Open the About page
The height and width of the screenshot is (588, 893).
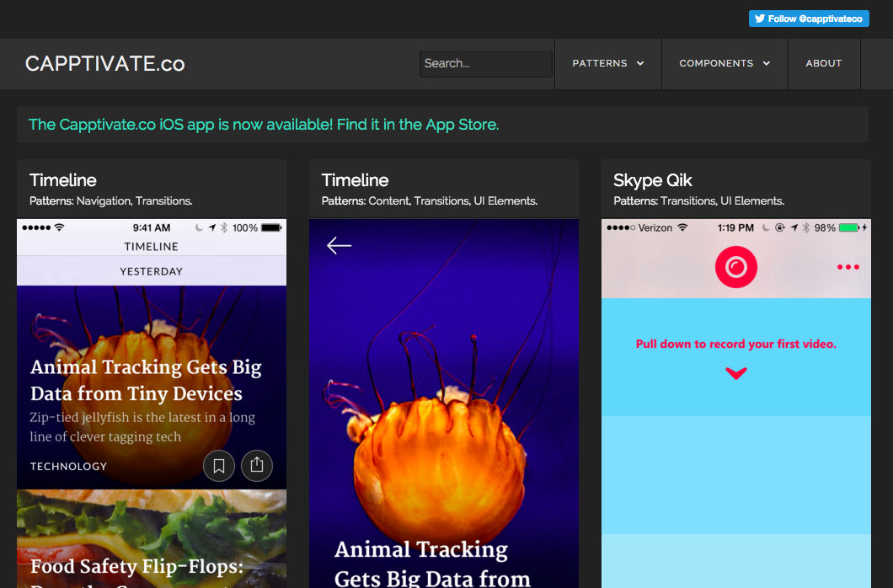(823, 63)
